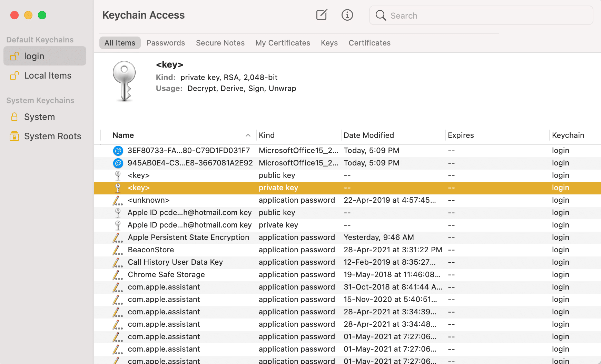Click the info button in toolbar
The width and height of the screenshot is (601, 364).
pyautogui.click(x=347, y=15)
